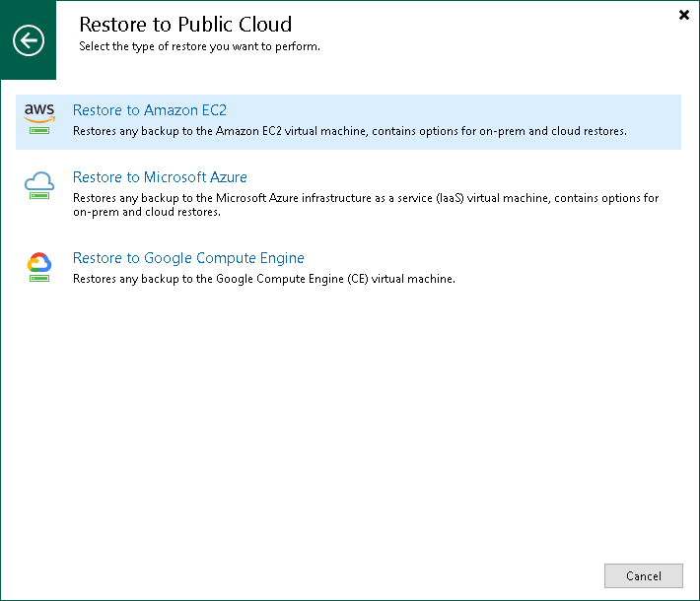Click the Microsoft Azure cloud icon

click(39, 180)
